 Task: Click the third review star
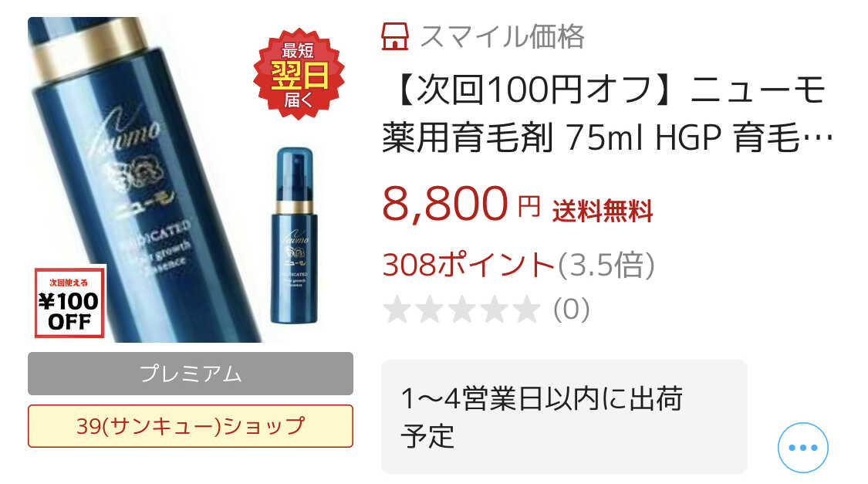coord(461,309)
